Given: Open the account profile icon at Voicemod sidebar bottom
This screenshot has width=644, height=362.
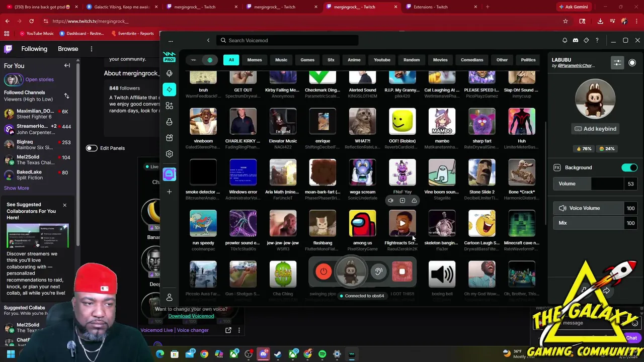Looking at the screenshot, I should coord(170,297).
